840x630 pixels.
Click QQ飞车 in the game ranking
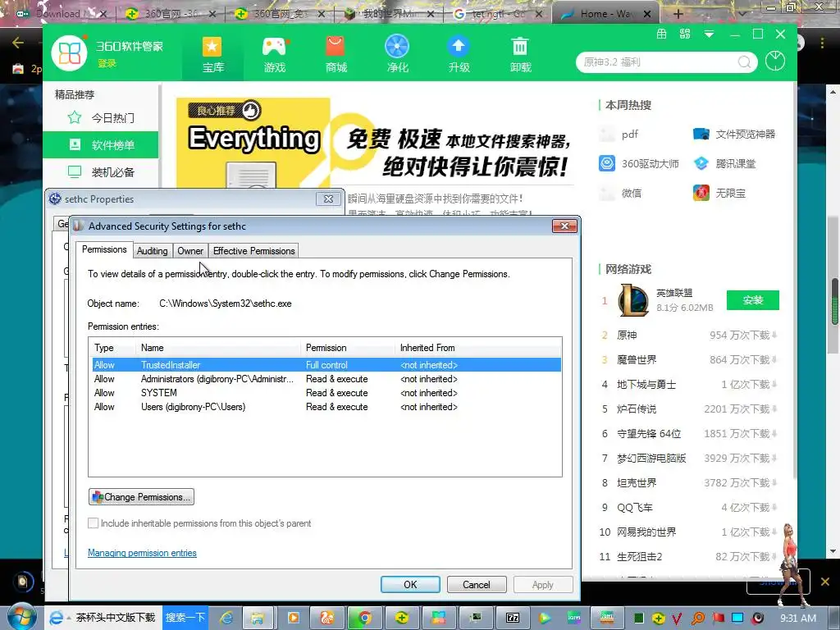(x=635, y=508)
